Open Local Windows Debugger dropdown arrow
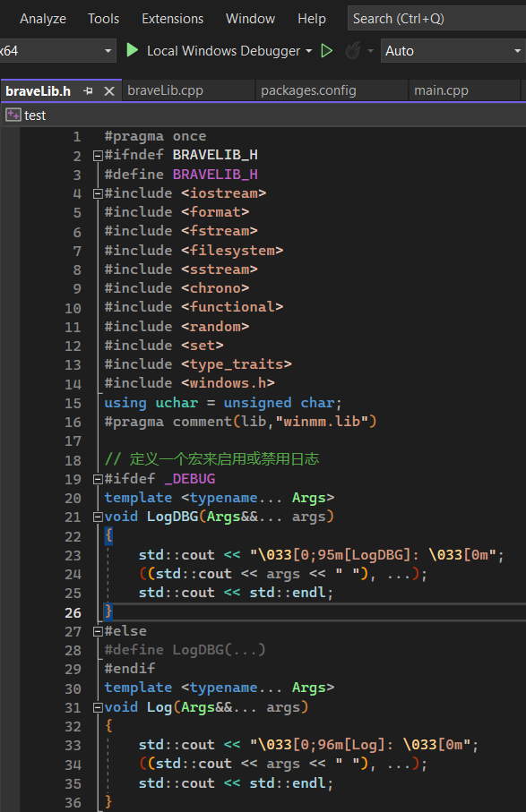 pos(309,51)
